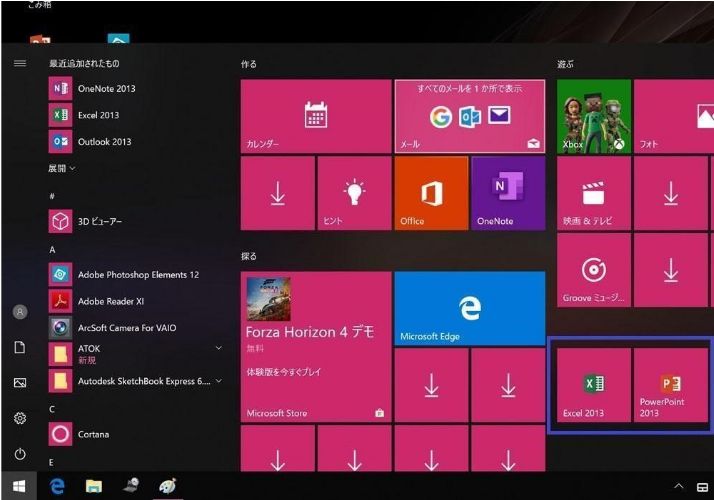
Task: Open the Calendar (カレンダー) tile
Action: click(x=315, y=116)
